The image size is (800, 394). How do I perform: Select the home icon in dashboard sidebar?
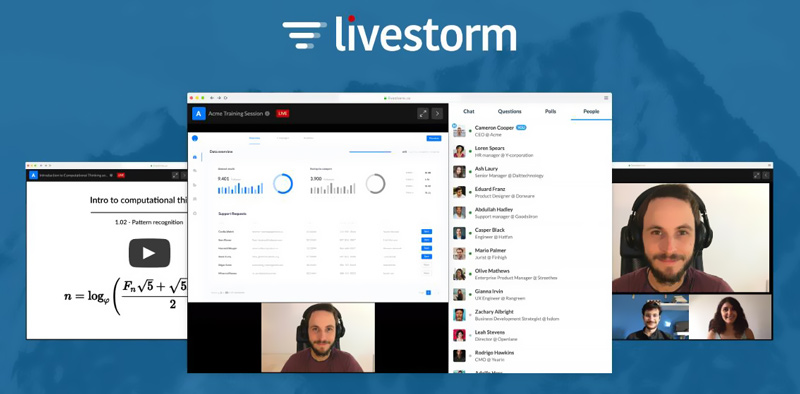coord(195,157)
